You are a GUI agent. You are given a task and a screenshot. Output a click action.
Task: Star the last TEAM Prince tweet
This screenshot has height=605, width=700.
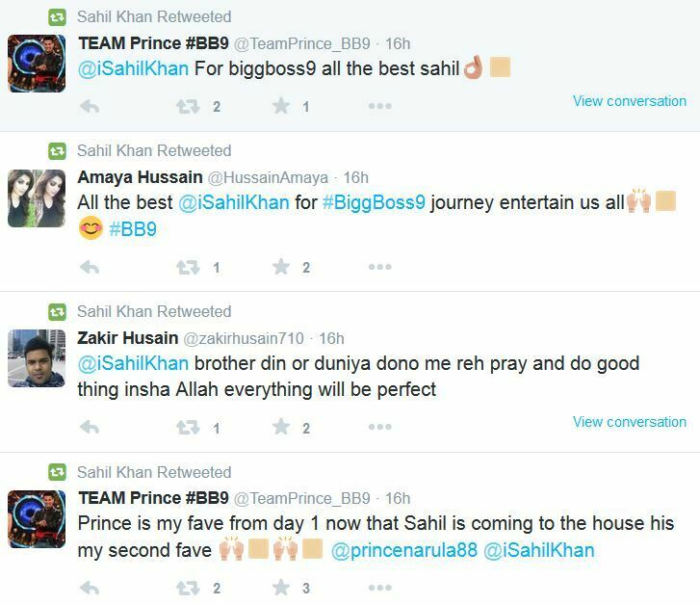pos(281,588)
